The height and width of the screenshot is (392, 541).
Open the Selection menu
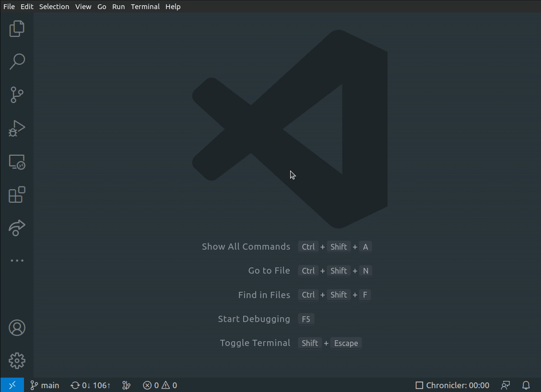tap(54, 7)
